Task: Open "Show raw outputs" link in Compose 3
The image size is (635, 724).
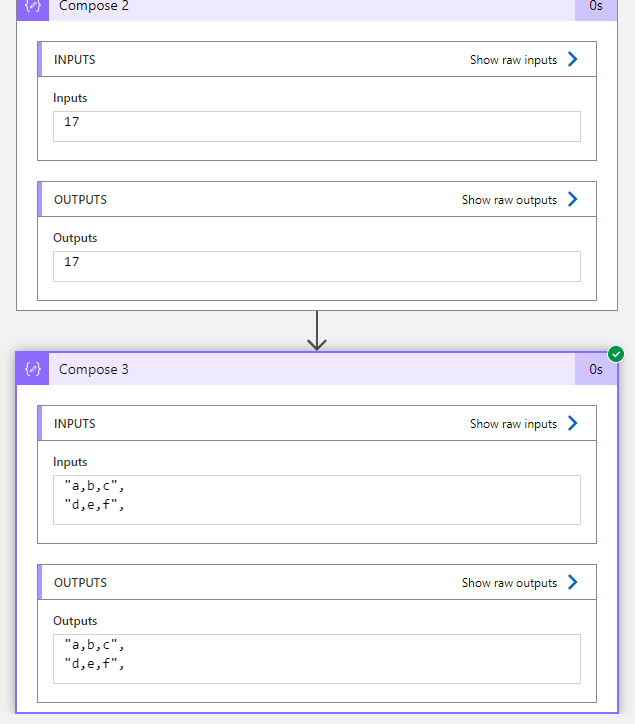Action: pyautogui.click(x=509, y=583)
